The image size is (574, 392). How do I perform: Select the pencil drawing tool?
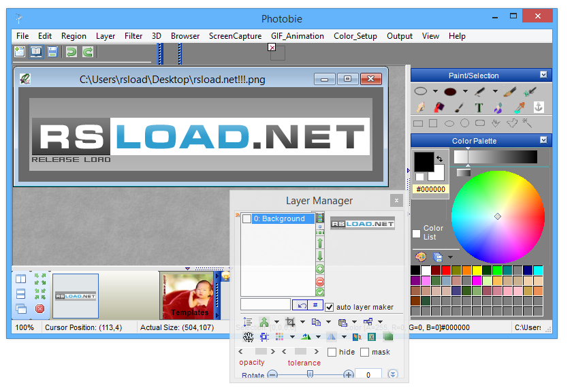click(x=480, y=91)
